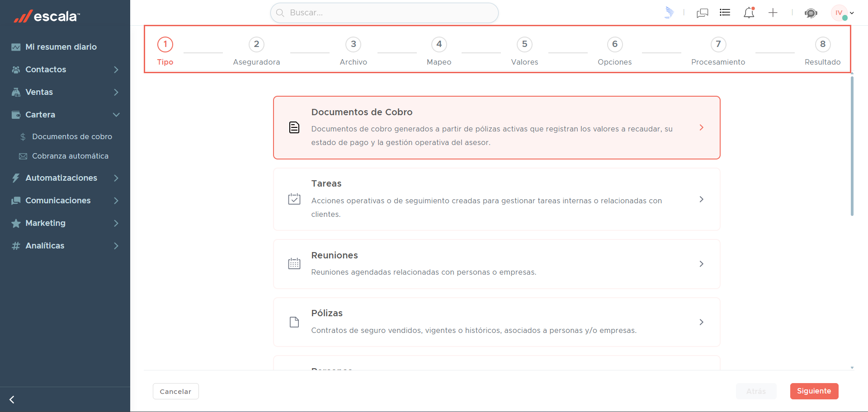Open notifications bell
The height and width of the screenshot is (412, 868).
pos(749,13)
